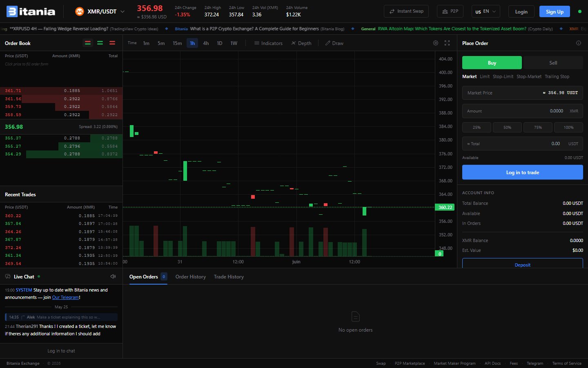
Task: Select the 1W timeframe
Action: pyautogui.click(x=234, y=43)
